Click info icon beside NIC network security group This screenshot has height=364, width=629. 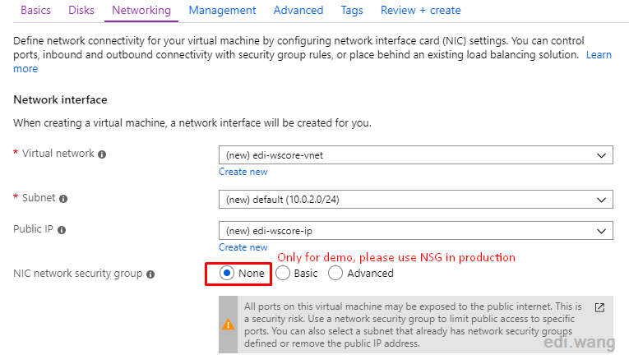pyautogui.click(x=150, y=274)
